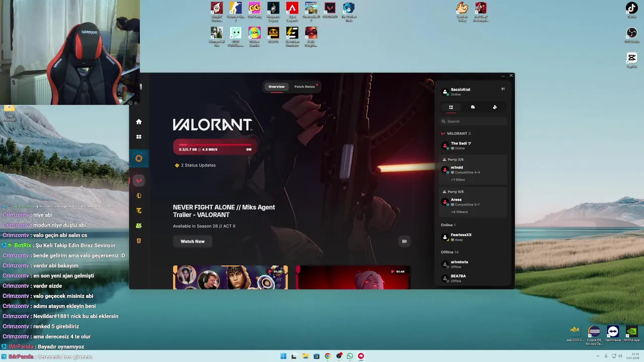Viewport: 644px width, 362px height.
Task: Collapse the Online 1 friends group
Action: click(x=448, y=225)
